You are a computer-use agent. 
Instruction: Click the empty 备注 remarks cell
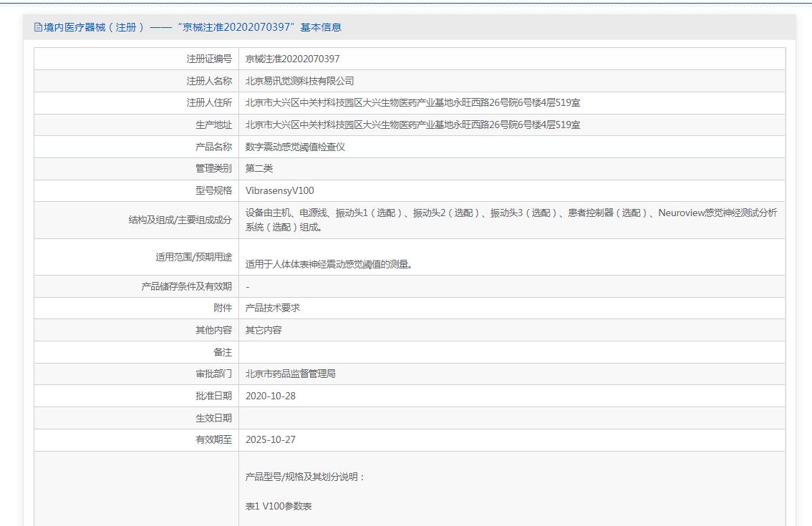(x=511, y=352)
